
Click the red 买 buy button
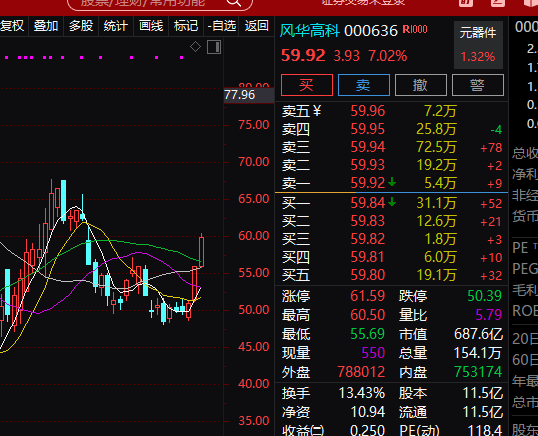click(307, 85)
